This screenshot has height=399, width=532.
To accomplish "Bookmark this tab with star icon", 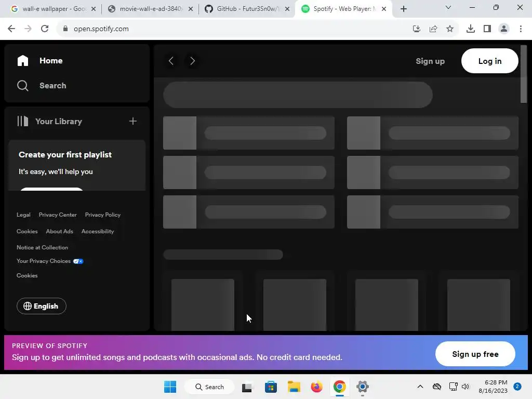I will point(450,29).
